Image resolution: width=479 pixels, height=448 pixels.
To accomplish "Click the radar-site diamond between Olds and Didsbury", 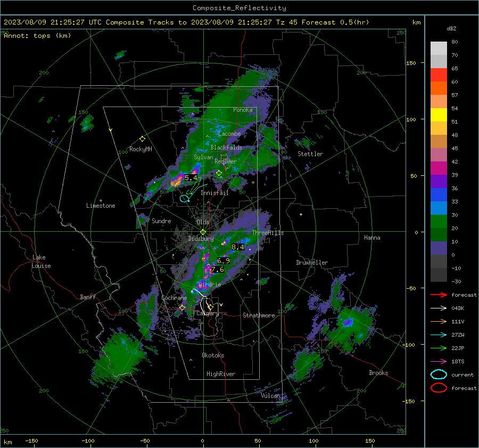I will click(x=203, y=232).
